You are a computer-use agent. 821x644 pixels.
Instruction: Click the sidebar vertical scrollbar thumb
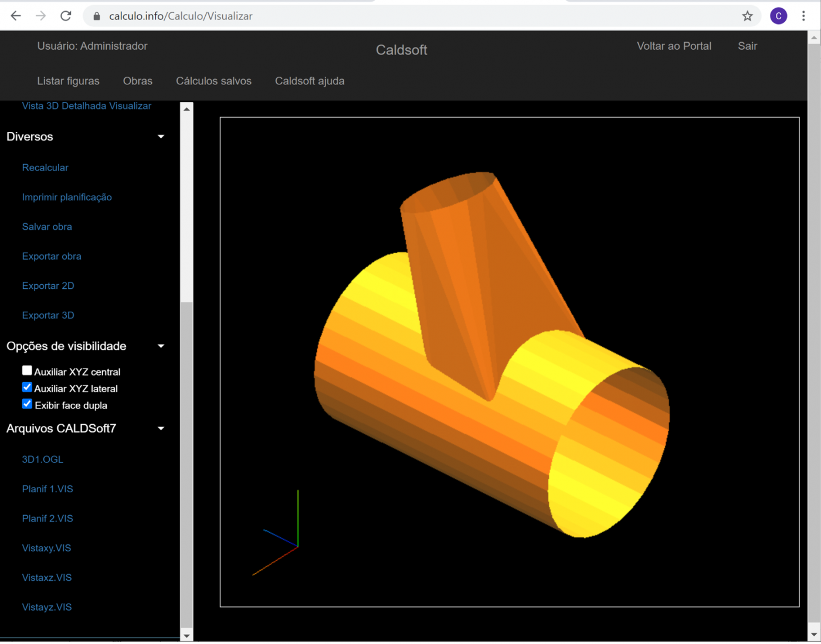[x=186, y=463]
